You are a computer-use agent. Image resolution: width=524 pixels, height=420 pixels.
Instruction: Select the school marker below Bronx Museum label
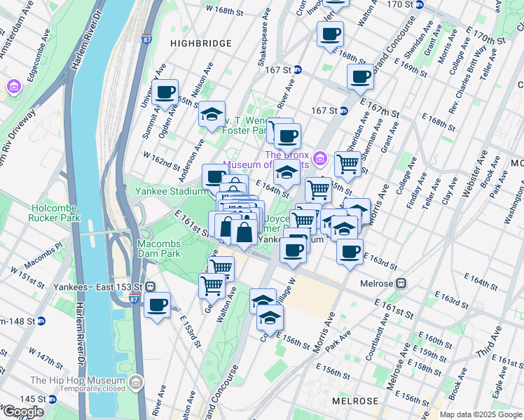pos(287,173)
